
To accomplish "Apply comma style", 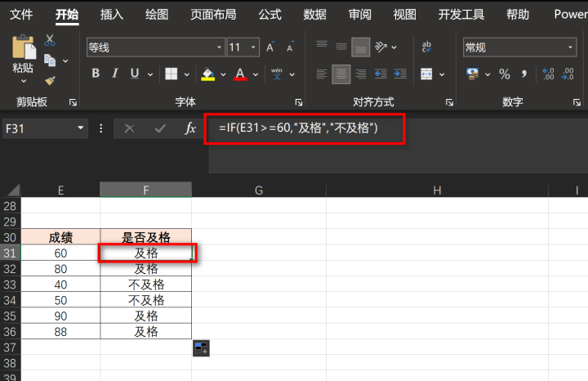I will coord(523,74).
